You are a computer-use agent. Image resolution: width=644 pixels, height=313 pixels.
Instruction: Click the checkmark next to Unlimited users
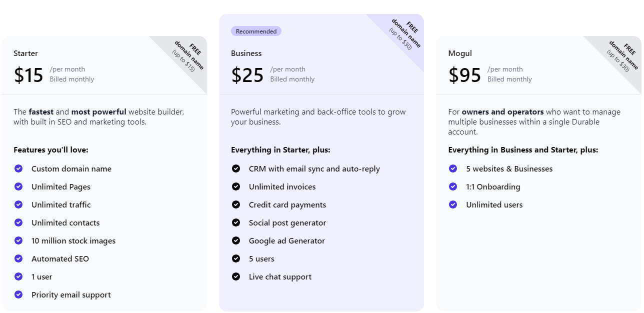tap(453, 204)
